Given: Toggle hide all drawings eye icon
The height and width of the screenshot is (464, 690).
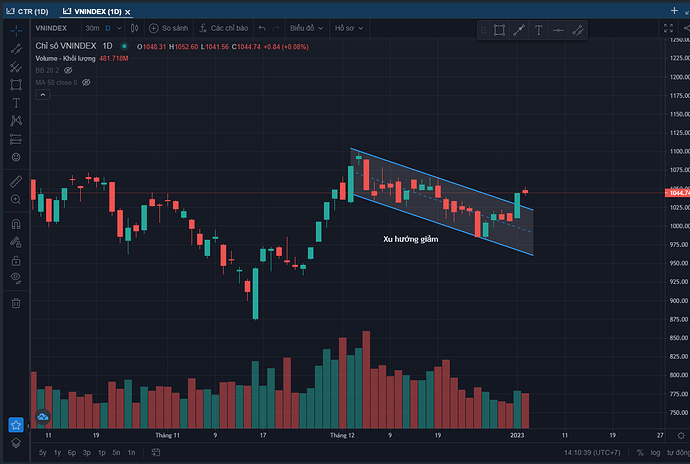Looking at the screenshot, I should pyautogui.click(x=16, y=276).
